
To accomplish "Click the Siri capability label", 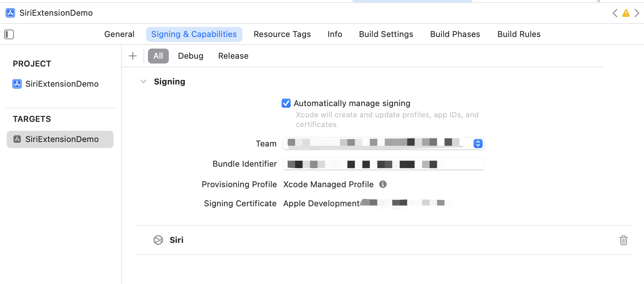I will coord(176,240).
